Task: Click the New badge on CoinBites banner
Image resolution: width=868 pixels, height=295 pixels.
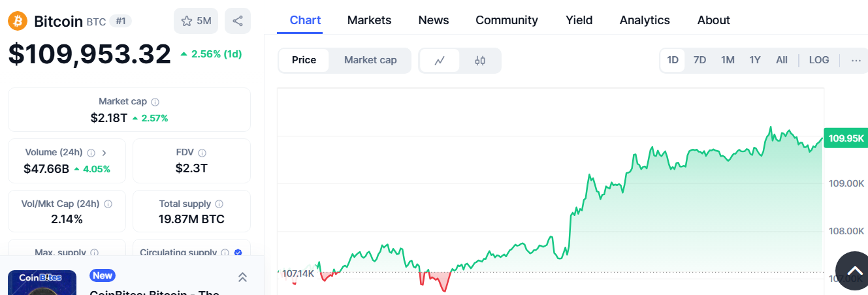Action: 103,275
